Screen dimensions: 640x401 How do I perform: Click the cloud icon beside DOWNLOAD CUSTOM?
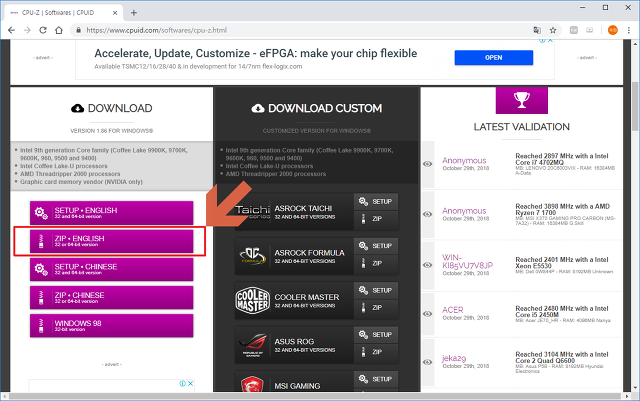click(258, 108)
